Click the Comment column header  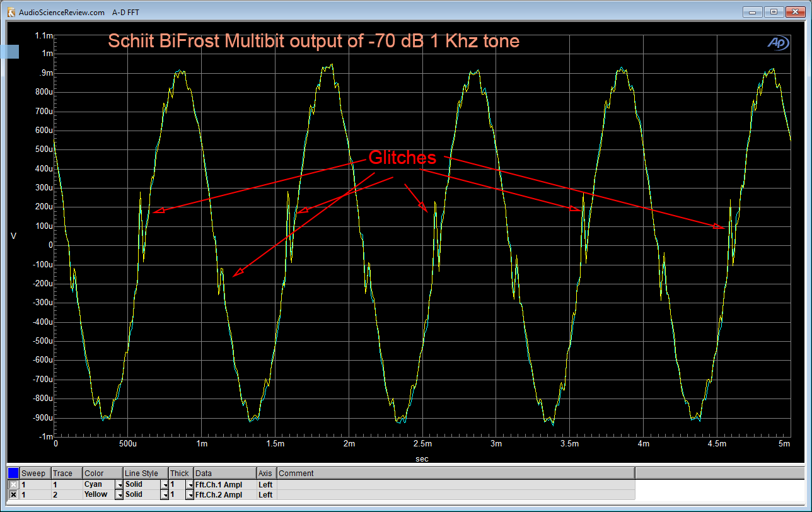pos(456,473)
